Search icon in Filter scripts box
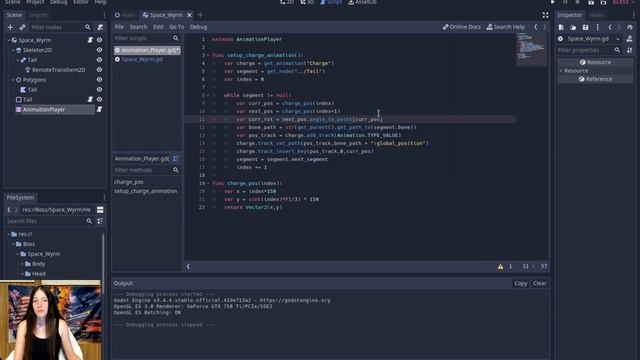Viewport: 640px width, 360px height. tap(176, 38)
